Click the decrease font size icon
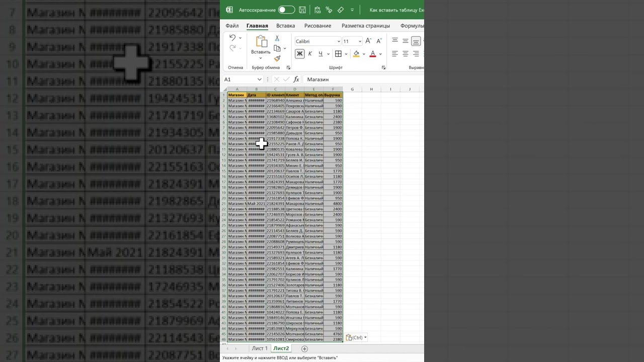Screen dimensions: 644x362 [x=379, y=41]
